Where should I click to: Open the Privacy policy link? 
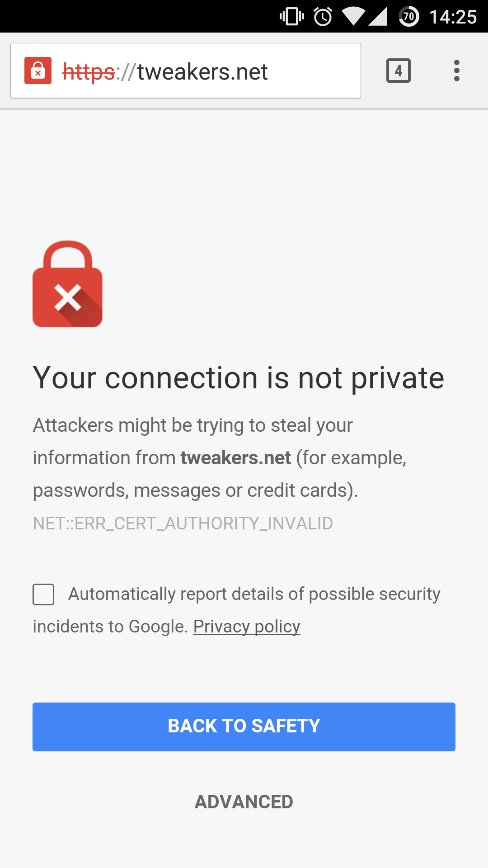247,627
